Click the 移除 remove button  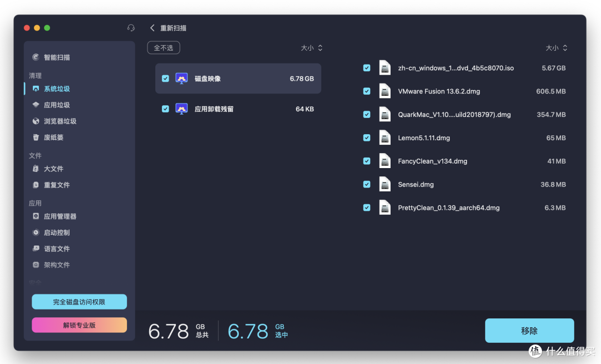[x=529, y=330]
